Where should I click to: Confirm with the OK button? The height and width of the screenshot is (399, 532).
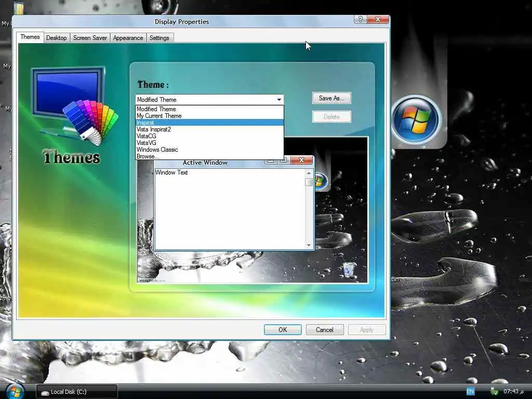coord(283,330)
